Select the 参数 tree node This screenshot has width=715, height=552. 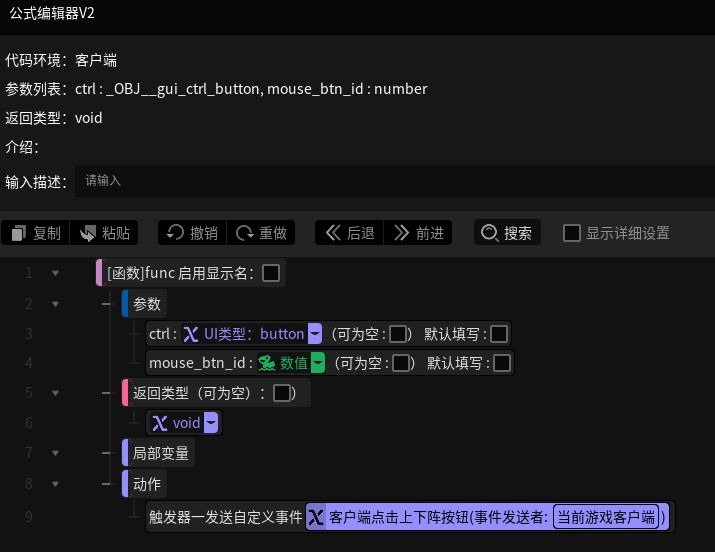coord(144,304)
